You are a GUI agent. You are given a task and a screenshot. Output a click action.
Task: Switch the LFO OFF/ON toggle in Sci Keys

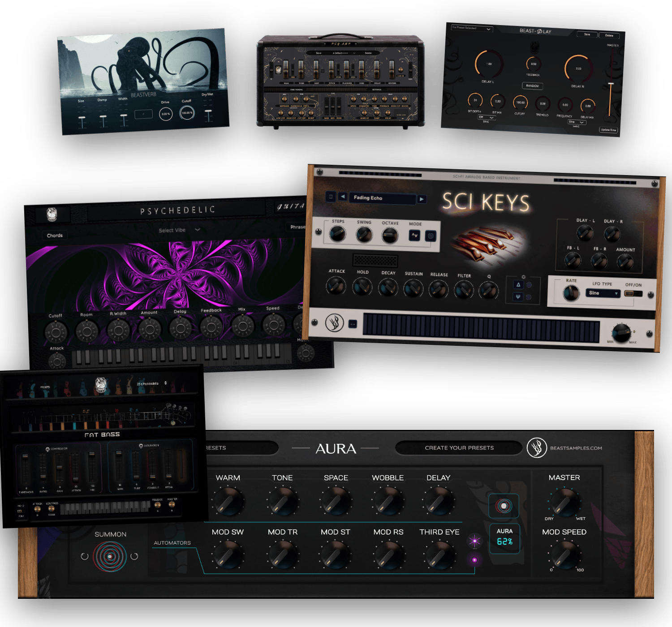point(633,293)
